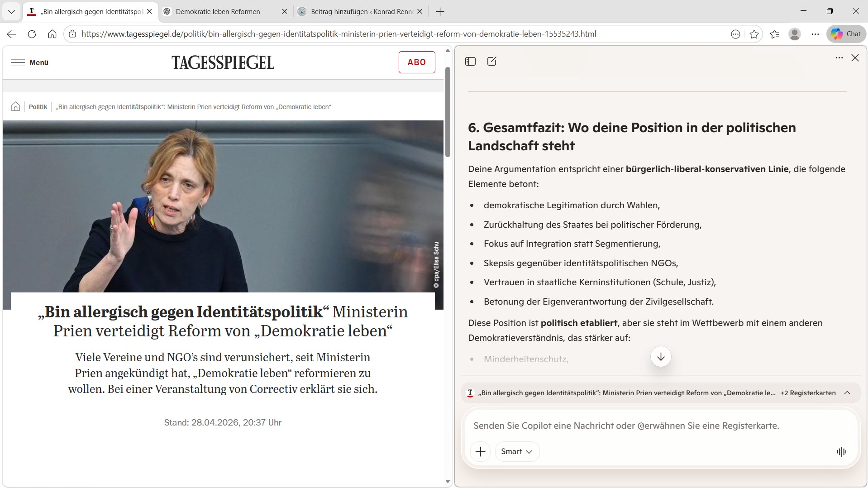This screenshot has height=488, width=868.
Task: Click the plus attachment button in Copilot
Action: [x=480, y=451]
